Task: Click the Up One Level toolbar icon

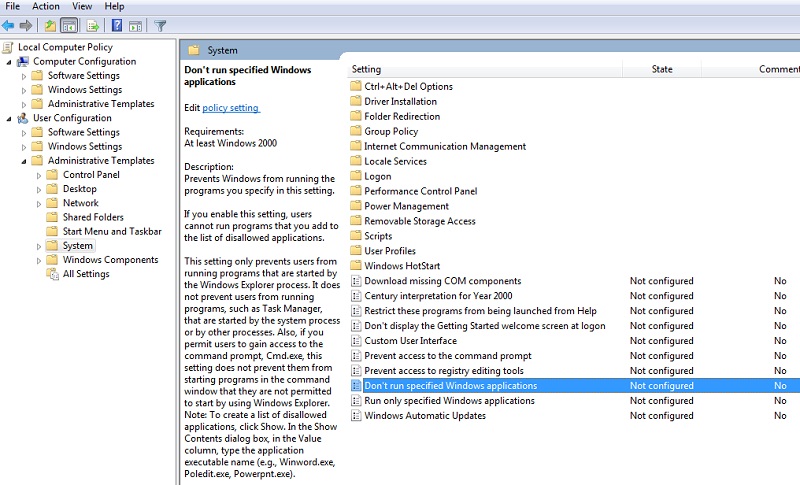Action: point(50,25)
